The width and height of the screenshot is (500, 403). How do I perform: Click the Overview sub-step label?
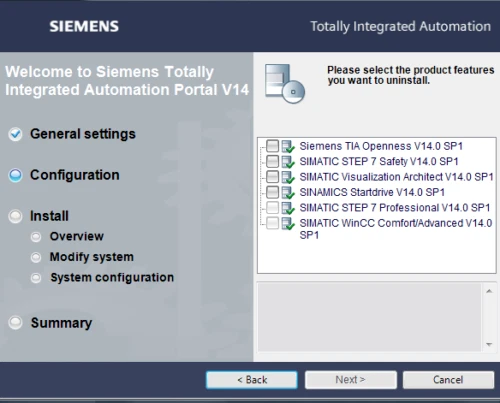pyautogui.click(x=77, y=236)
